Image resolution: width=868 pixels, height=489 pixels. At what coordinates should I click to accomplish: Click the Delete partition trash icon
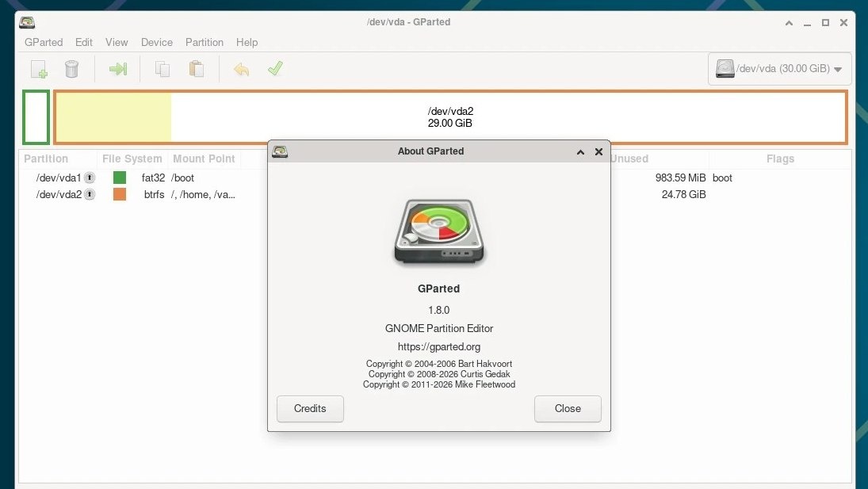click(x=71, y=69)
